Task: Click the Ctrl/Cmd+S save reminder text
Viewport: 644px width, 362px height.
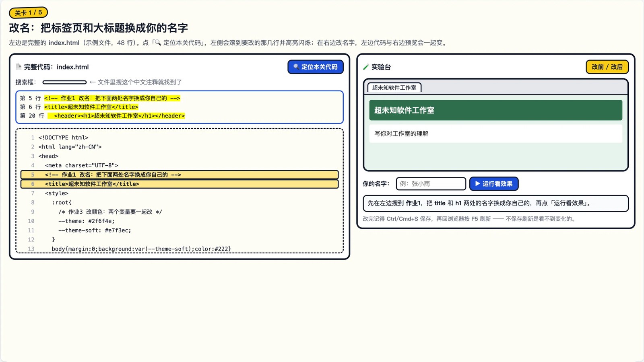Action: click(470, 219)
